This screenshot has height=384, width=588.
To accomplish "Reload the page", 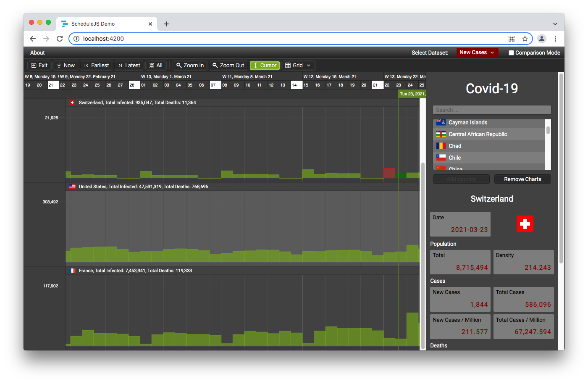I will pyautogui.click(x=60, y=39).
